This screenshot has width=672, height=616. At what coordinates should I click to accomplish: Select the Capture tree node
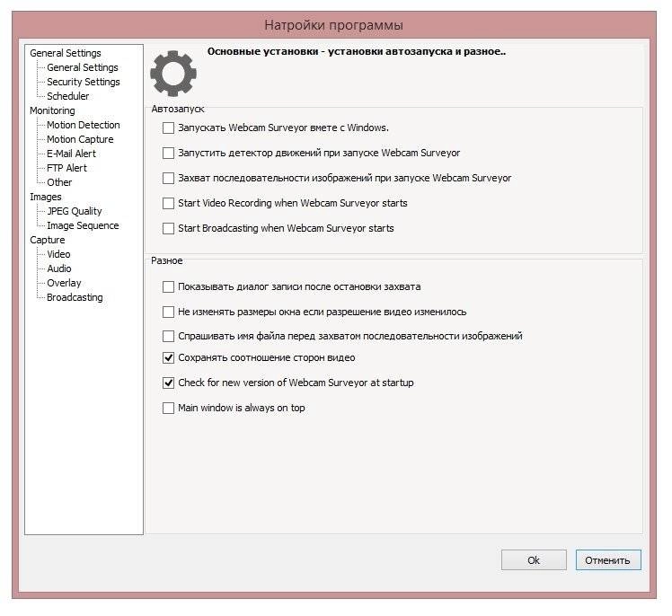(47, 240)
